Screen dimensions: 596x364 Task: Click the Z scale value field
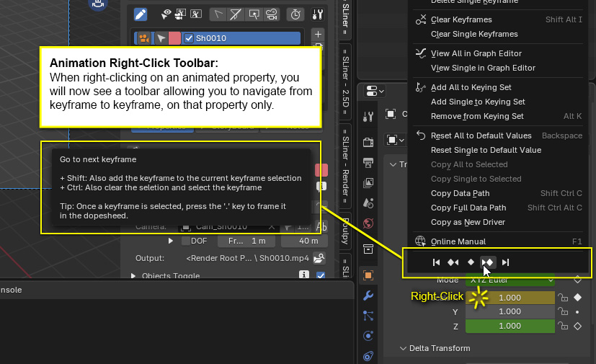[510, 326]
